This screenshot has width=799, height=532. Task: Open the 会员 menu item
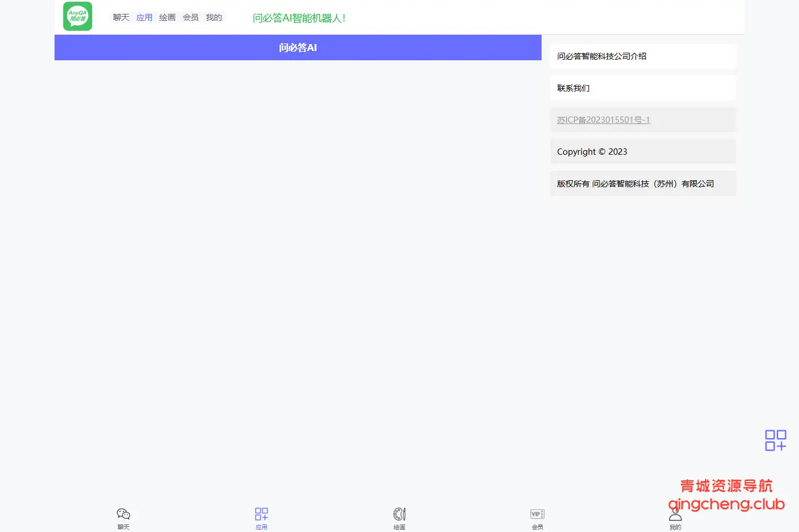pos(190,17)
